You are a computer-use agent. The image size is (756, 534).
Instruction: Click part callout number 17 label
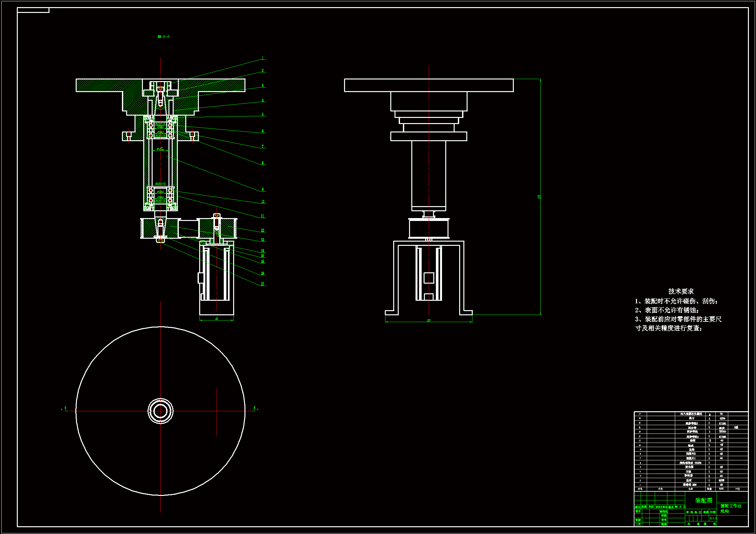click(x=263, y=284)
